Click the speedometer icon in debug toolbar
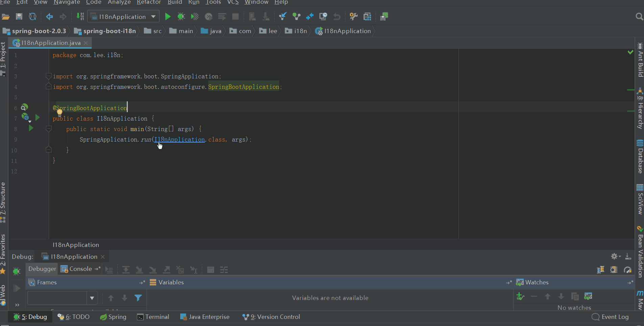 click(628, 270)
